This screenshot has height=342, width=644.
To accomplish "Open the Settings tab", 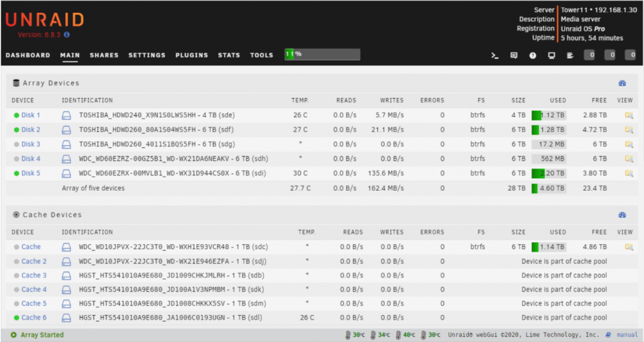I will [147, 55].
